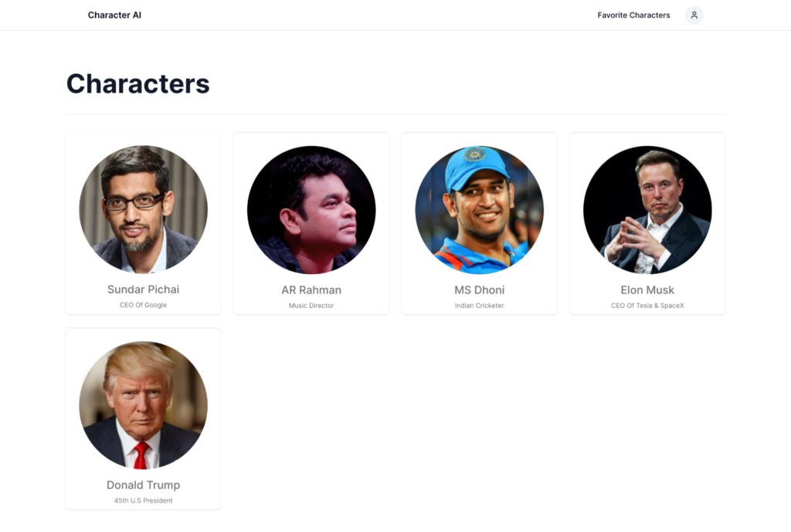Click the Characters page heading

[x=137, y=83]
